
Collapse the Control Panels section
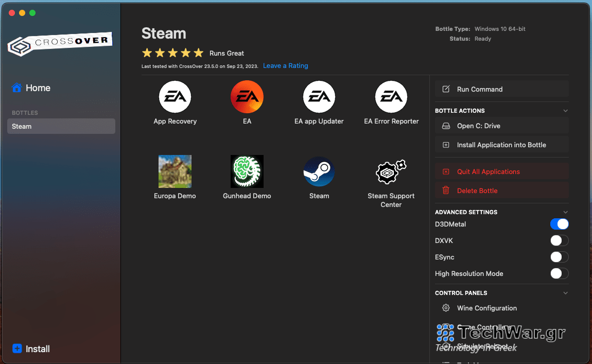coord(565,292)
